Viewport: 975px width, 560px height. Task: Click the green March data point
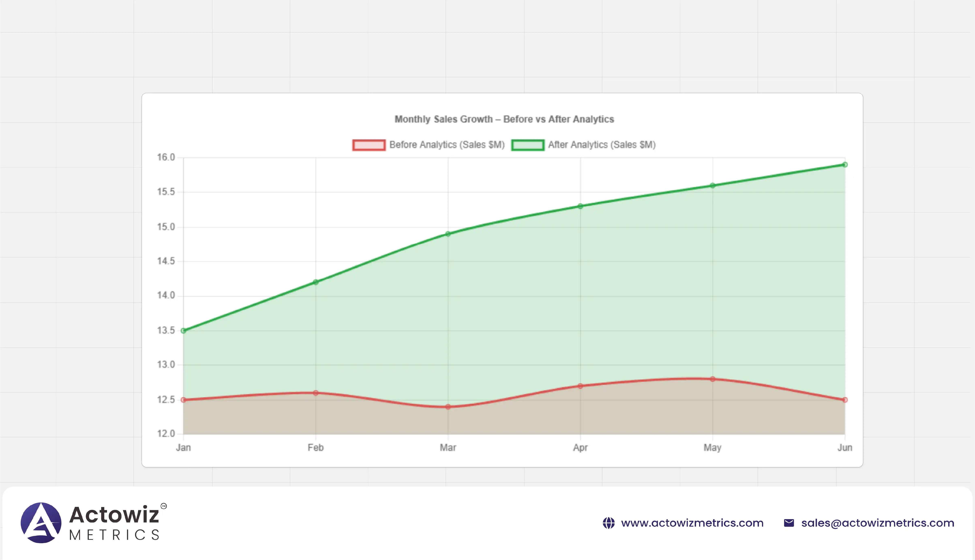coord(448,234)
